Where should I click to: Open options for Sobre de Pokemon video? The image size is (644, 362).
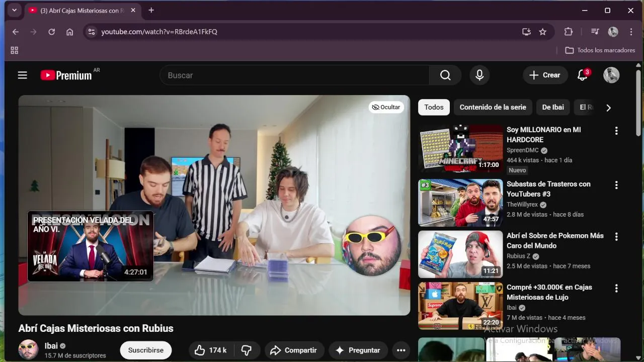(x=616, y=237)
